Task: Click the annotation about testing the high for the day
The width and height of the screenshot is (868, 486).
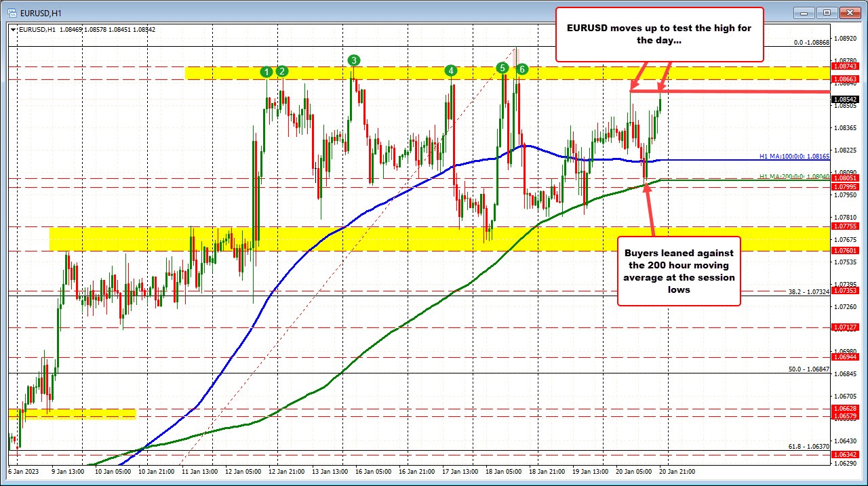Action: coord(659,34)
